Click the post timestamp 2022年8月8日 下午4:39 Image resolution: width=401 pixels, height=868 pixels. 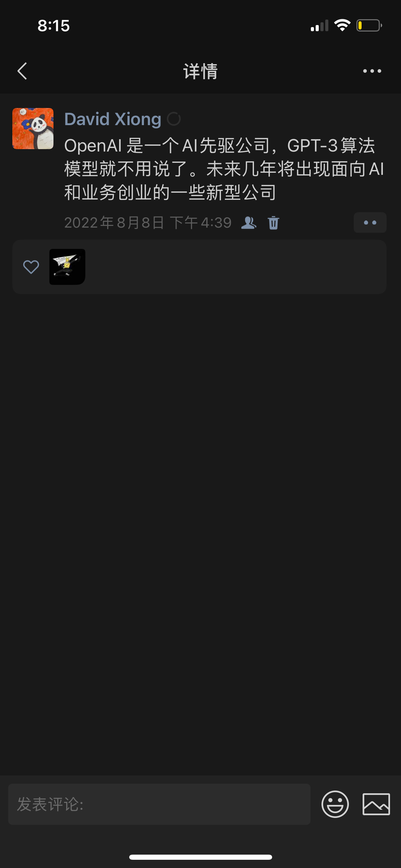point(148,223)
